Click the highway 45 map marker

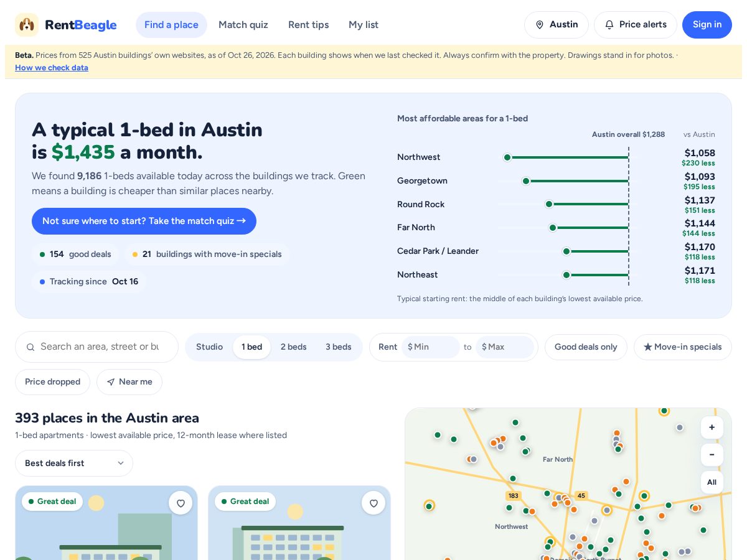click(581, 496)
